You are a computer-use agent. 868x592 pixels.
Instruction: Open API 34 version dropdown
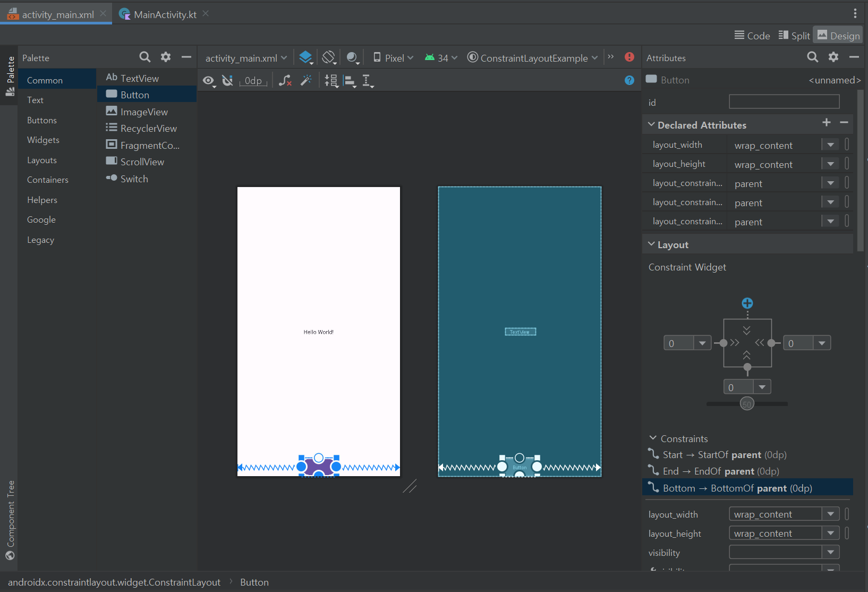(441, 58)
